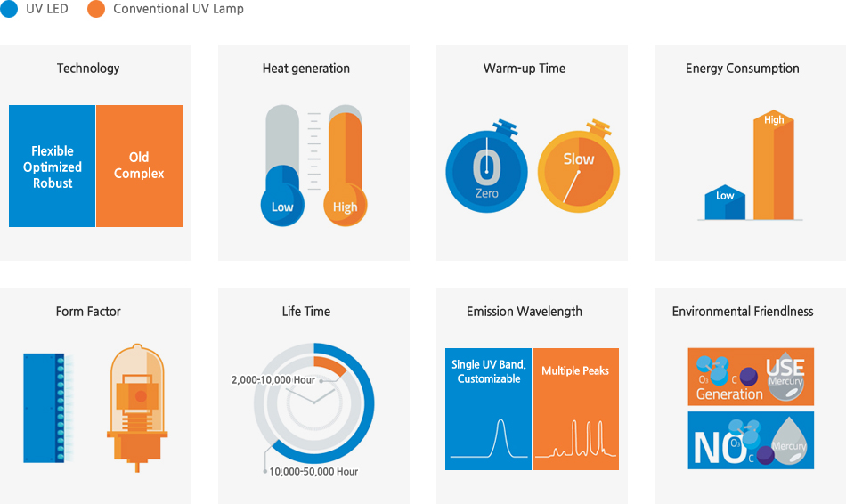Click the Flexible Optimized Robust blue box
Screen dimensions: 846x504
pyautogui.click(x=53, y=167)
